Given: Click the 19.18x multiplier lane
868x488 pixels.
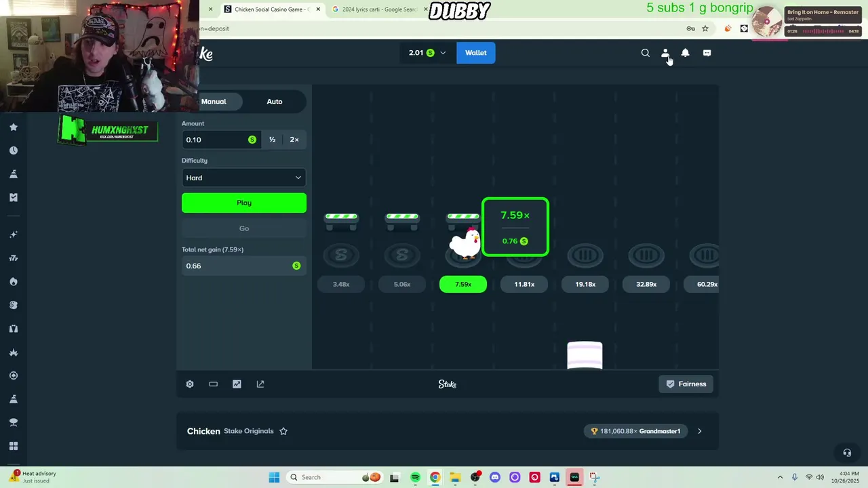Looking at the screenshot, I should coord(585,285).
